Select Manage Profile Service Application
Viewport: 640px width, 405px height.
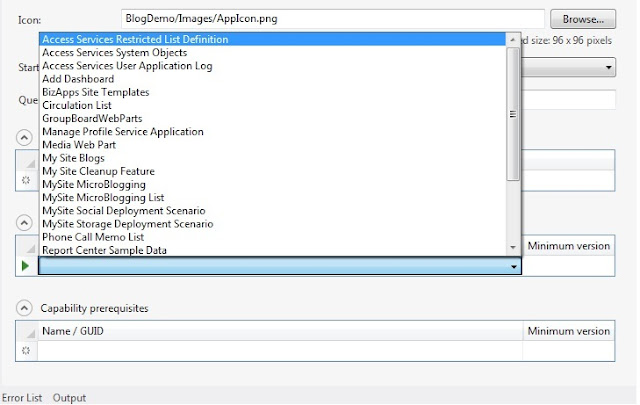(x=273, y=131)
